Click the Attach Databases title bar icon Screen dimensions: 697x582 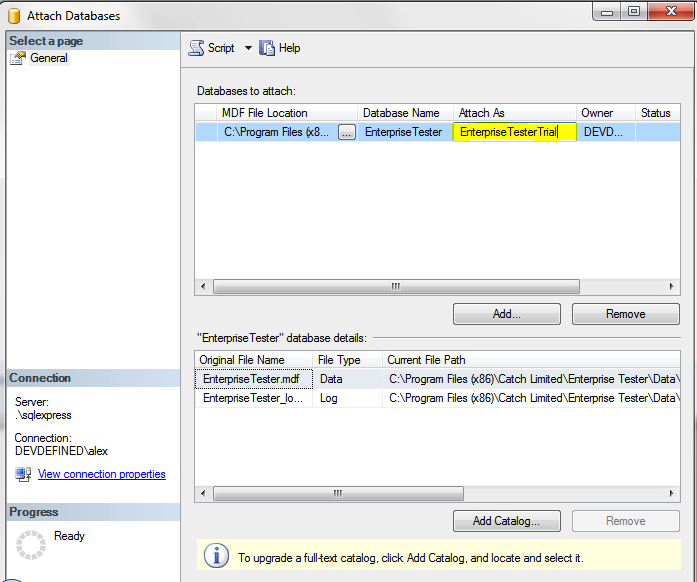tap(14, 15)
